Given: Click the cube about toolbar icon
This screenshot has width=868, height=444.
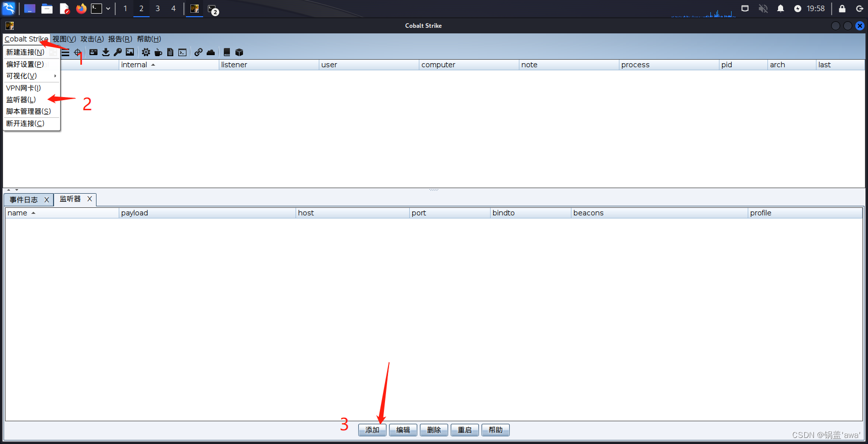Looking at the screenshot, I should (x=239, y=52).
